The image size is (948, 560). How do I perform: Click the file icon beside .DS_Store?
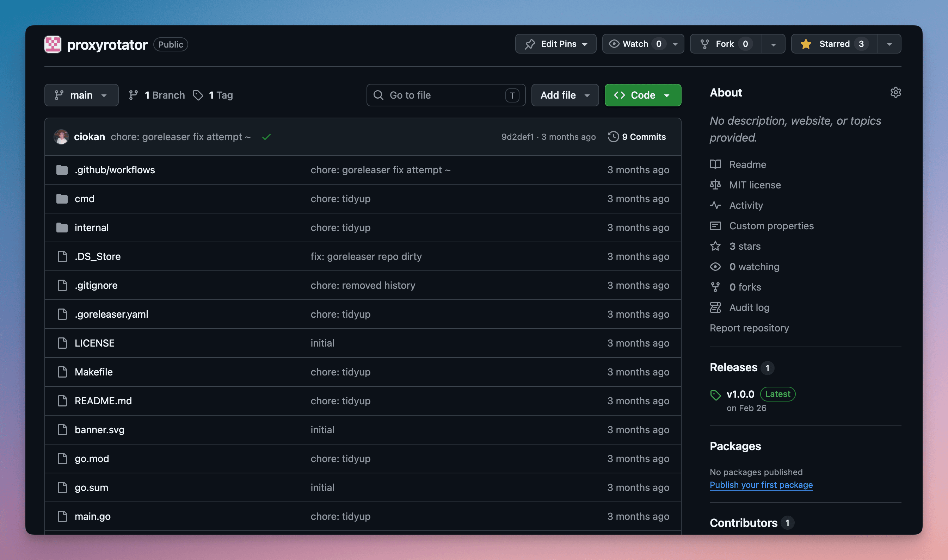pyautogui.click(x=62, y=257)
